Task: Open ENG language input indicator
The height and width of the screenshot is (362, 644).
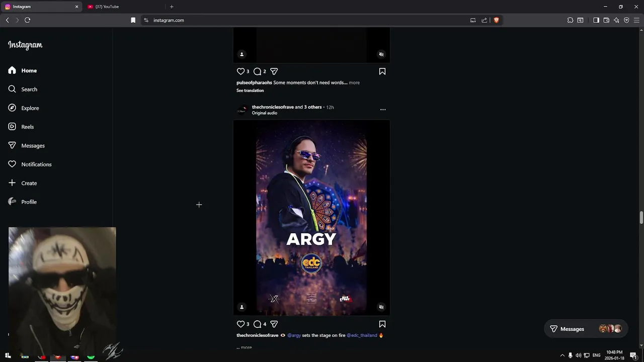Action: click(596, 355)
